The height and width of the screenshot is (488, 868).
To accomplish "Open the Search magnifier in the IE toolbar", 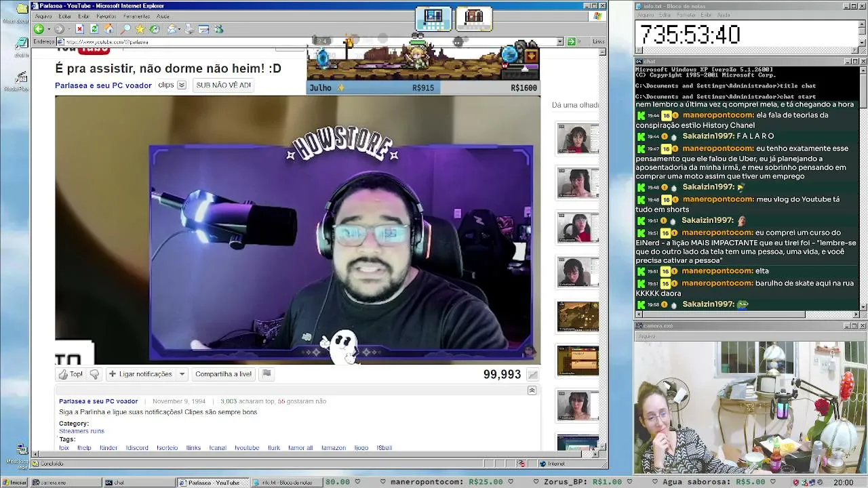I will coord(125,29).
